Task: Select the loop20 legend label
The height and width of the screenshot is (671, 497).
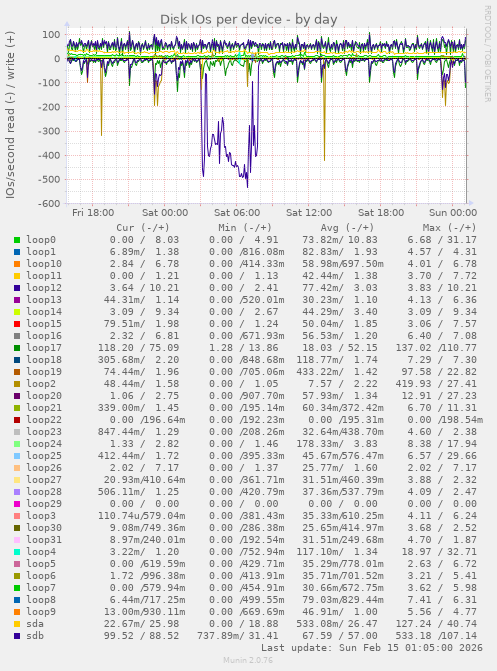Action: 44,396
